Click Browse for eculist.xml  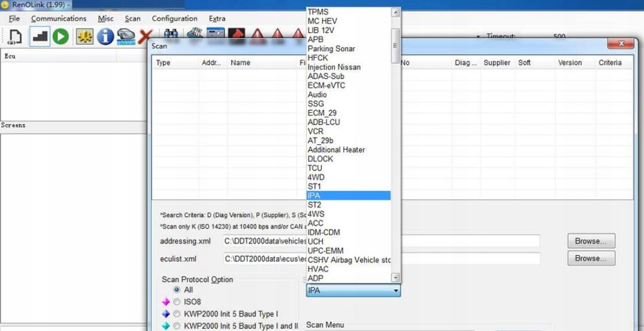coord(591,258)
